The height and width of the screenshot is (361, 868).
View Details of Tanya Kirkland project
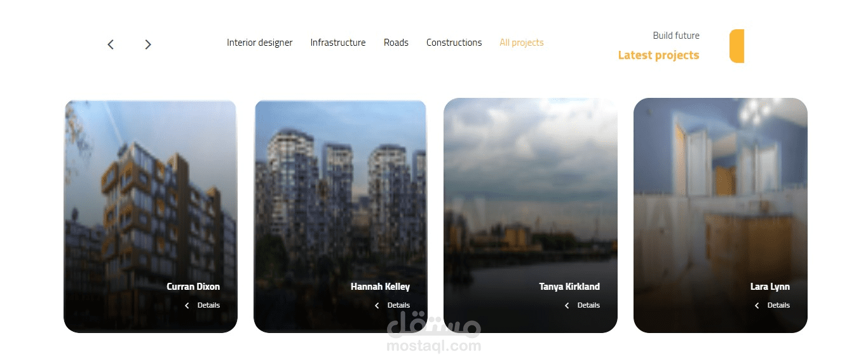pos(588,306)
